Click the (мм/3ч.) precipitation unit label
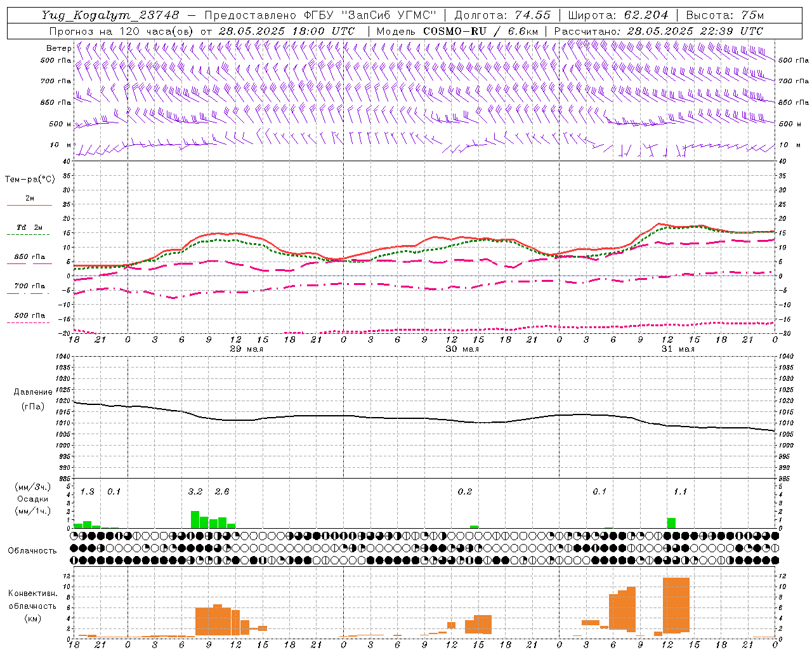 [32, 487]
